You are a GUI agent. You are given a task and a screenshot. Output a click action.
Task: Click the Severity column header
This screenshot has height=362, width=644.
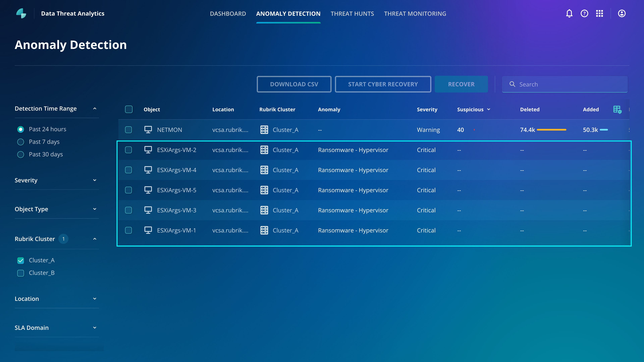[x=427, y=109]
